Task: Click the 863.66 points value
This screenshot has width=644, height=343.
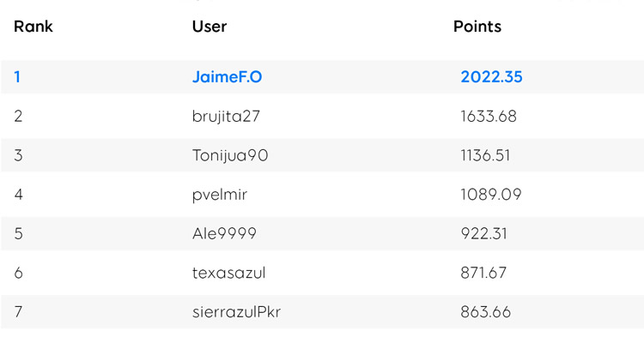Action: [485, 312]
